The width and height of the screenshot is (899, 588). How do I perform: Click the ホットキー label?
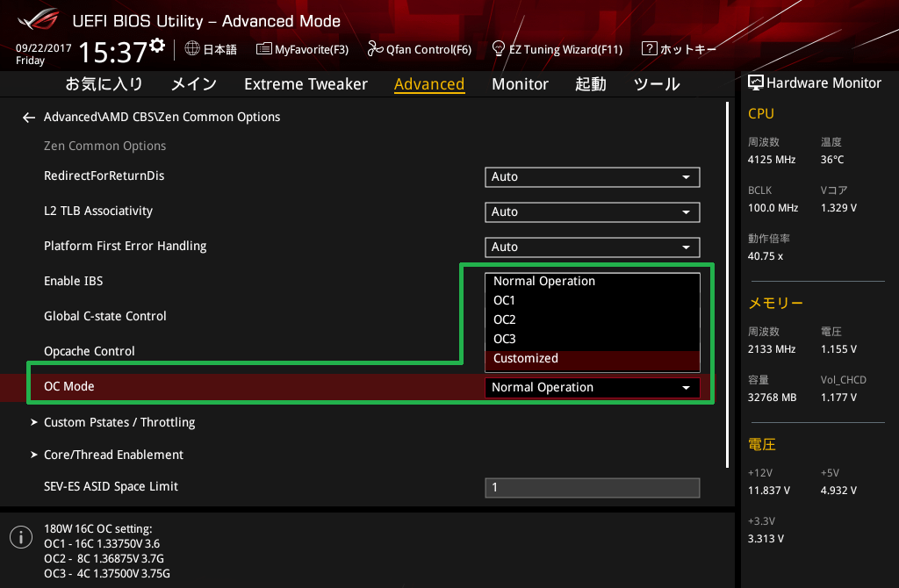(688, 49)
